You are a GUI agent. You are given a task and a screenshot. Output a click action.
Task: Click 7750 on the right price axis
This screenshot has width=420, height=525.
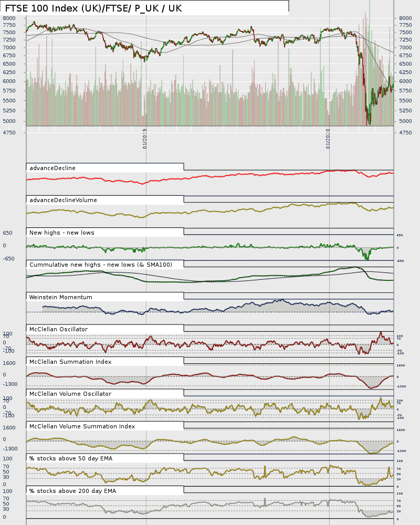pyautogui.click(x=405, y=25)
